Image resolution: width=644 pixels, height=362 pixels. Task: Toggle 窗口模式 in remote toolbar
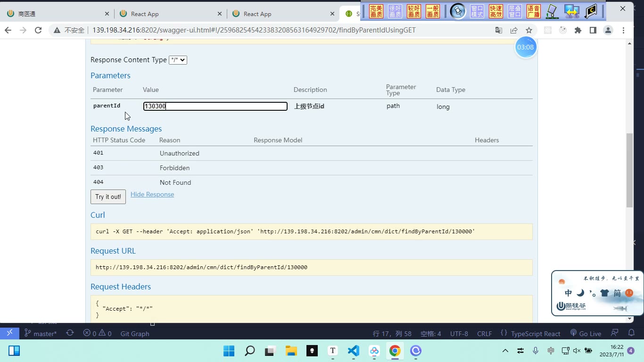tap(477, 11)
